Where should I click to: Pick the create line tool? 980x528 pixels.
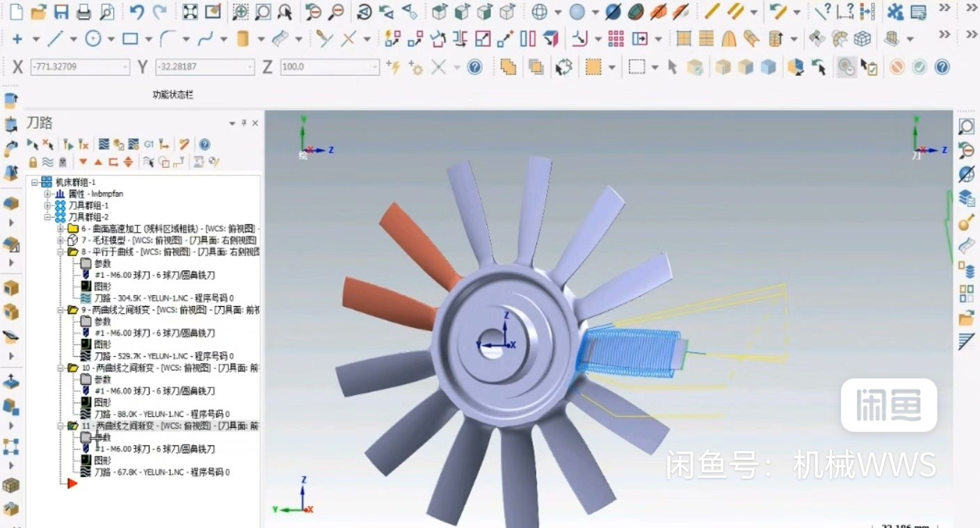(x=55, y=39)
